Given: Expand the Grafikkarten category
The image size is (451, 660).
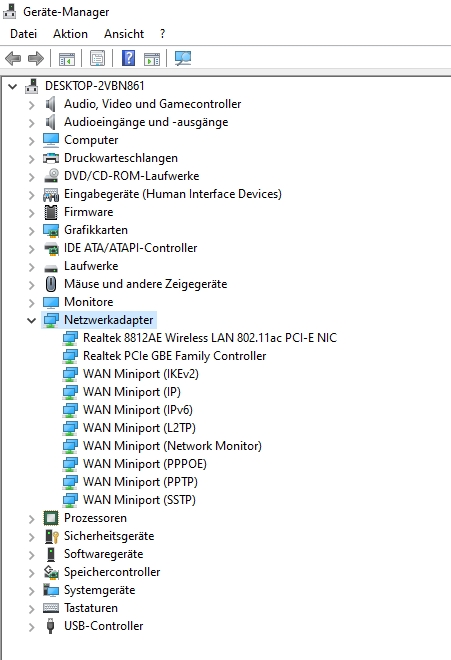Looking at the screenshot, I should tap(31, 231).
